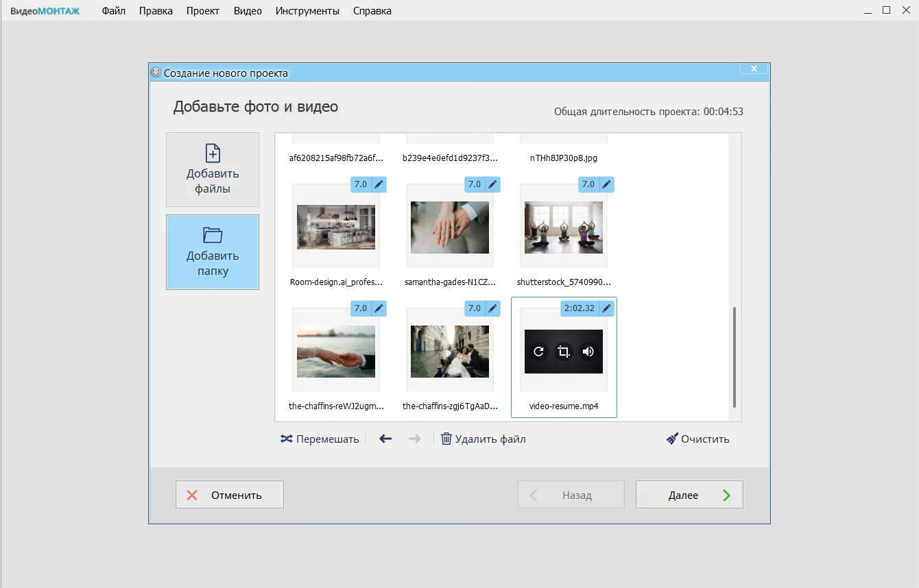
Task: Proceed with Далее button
Action: (x=689, y=495)
